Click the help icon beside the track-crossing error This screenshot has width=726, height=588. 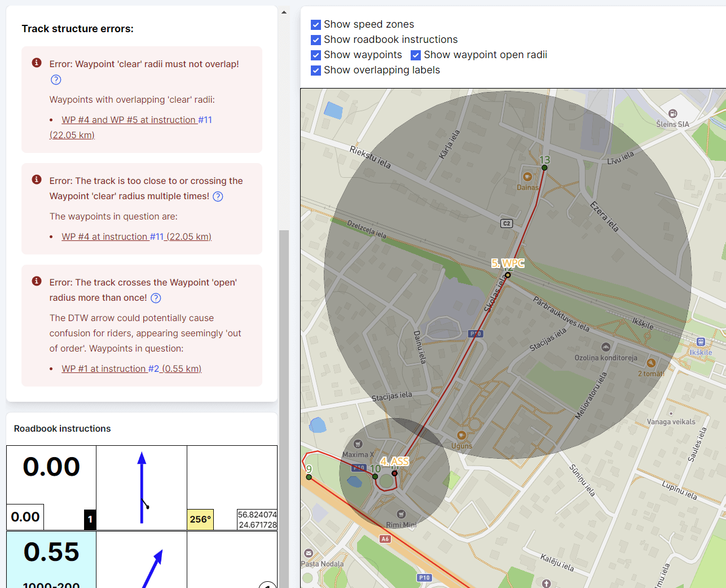click(218, 196)
